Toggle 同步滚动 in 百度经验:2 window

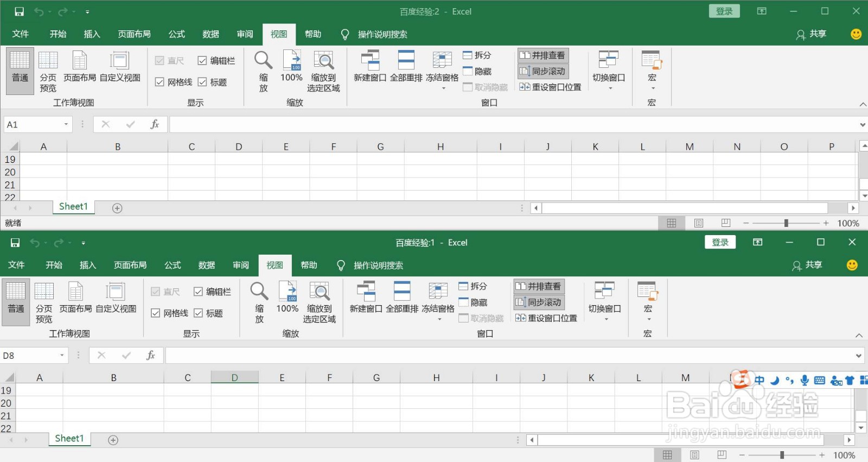pos(543,71)
